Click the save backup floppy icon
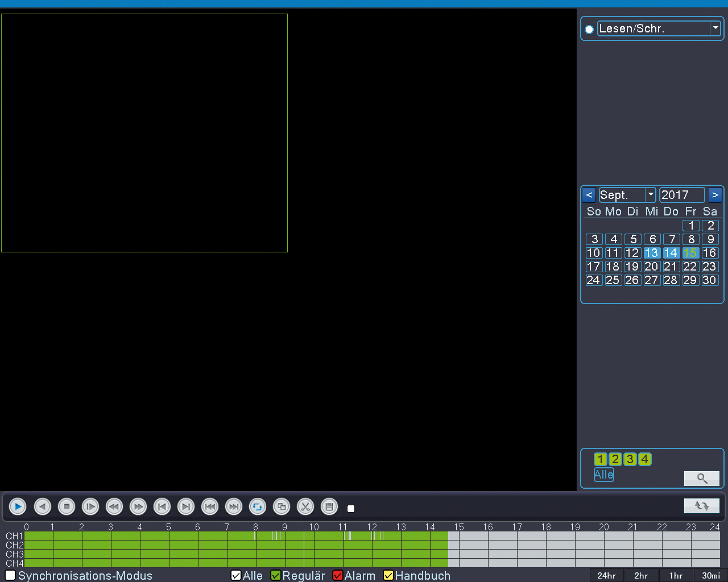 [x=329, y=506]
